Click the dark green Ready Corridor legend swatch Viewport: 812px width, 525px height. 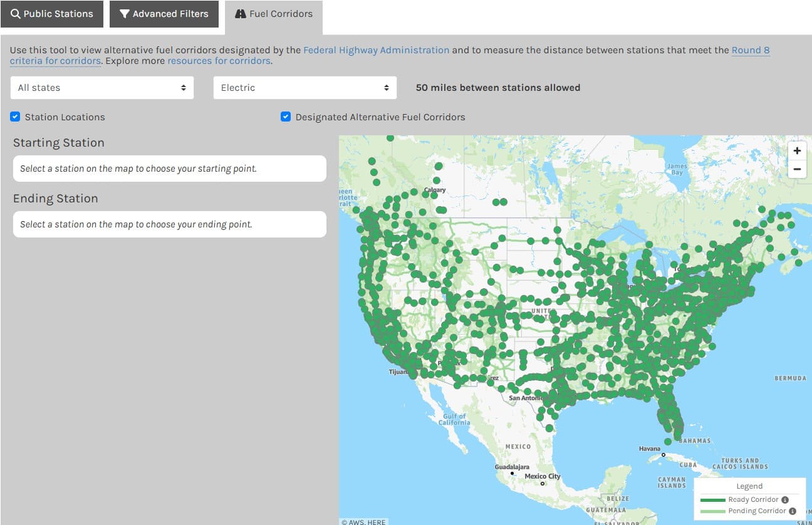(712, 500)
